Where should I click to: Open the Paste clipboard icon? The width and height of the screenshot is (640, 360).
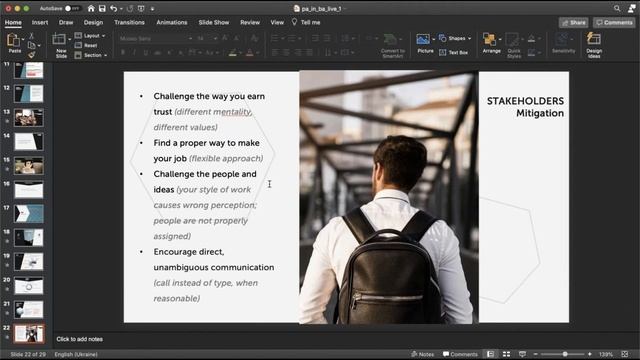13,41
